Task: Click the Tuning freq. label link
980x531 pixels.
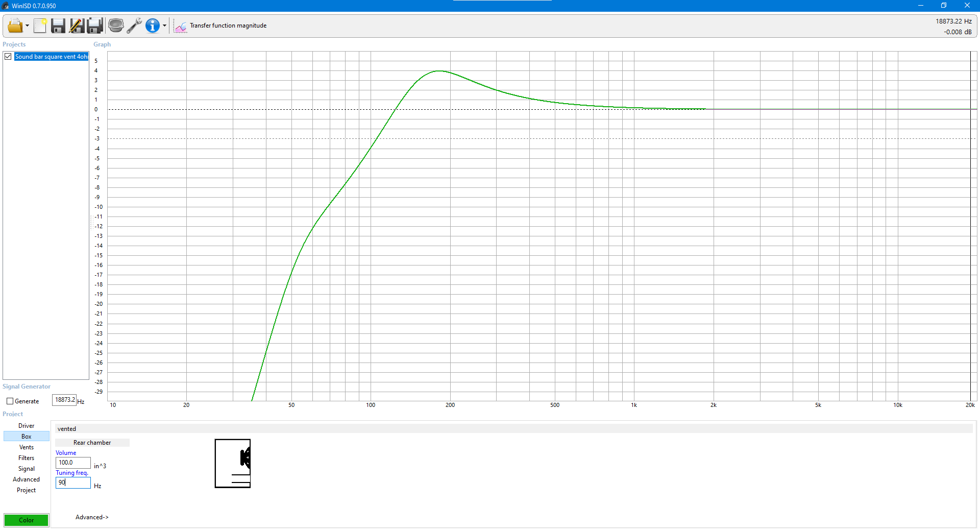Action: [72, 473]
